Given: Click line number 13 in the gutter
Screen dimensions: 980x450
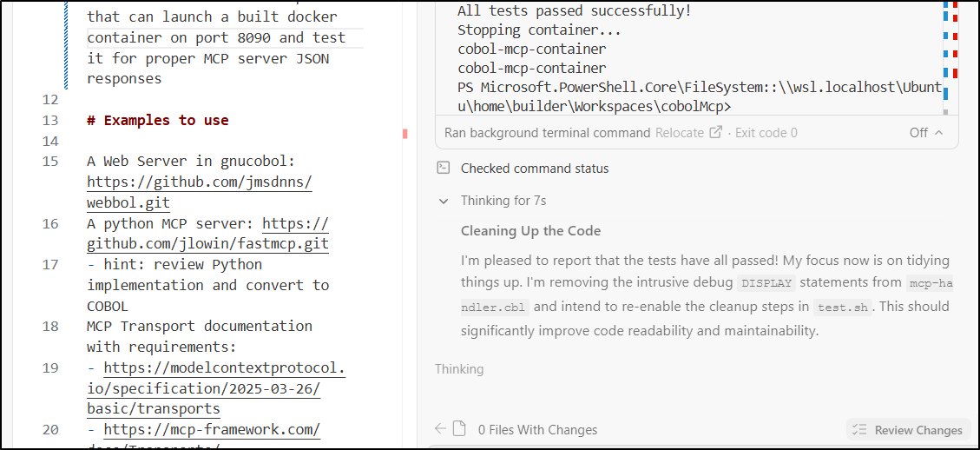Looking at the screenshot, I should (49, 121).
